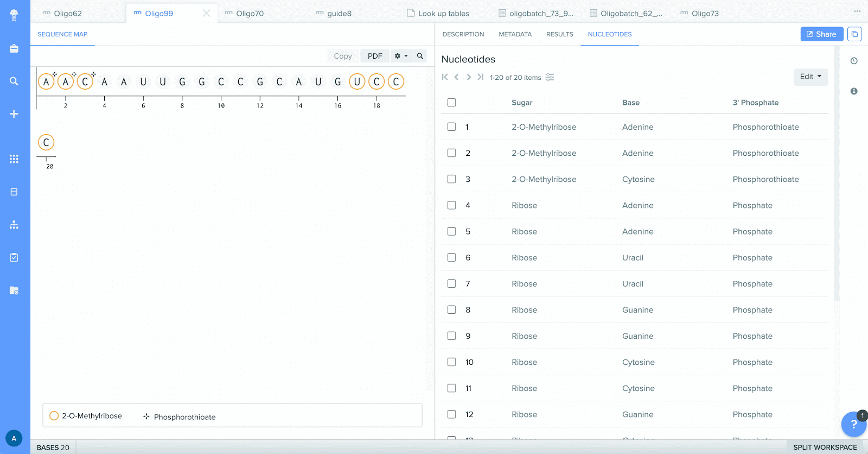Check the box for nucleotide row 1
Image resolution: width=868 pixels, height=454 pixels.
pos(451,127)
